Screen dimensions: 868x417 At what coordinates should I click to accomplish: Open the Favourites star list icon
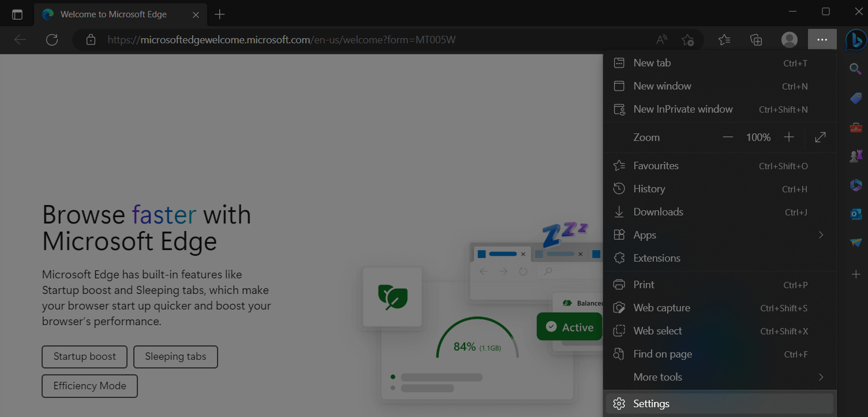coord(724,40)
